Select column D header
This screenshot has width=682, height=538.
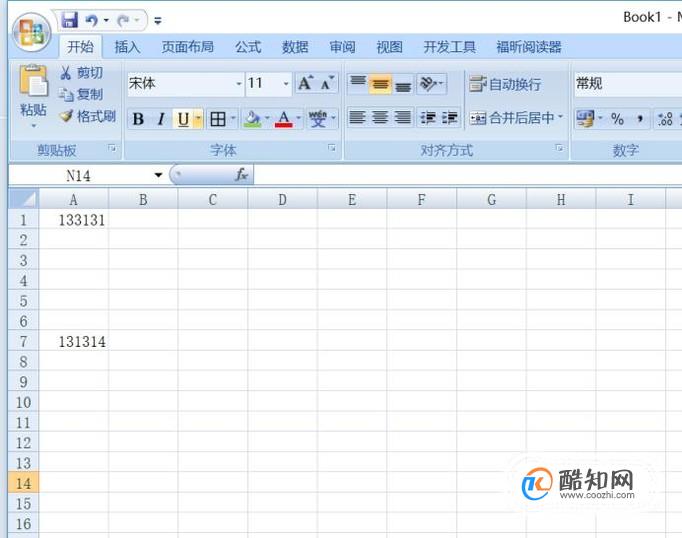click(282, 200)
